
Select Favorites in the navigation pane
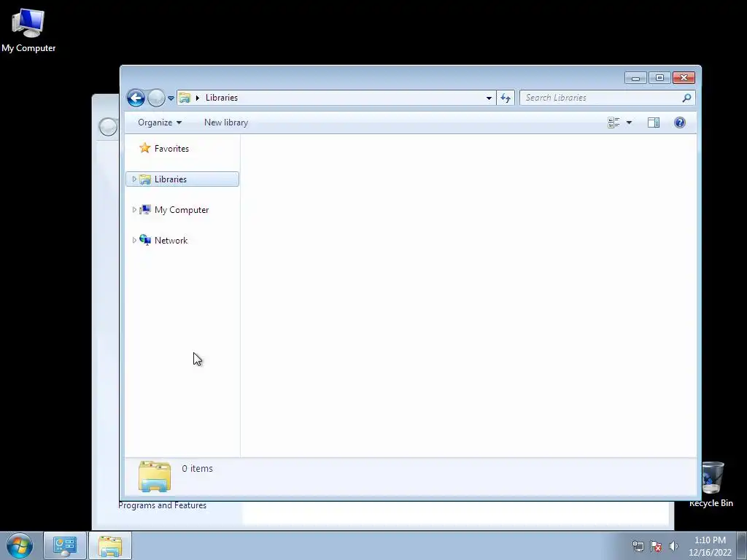171,149
